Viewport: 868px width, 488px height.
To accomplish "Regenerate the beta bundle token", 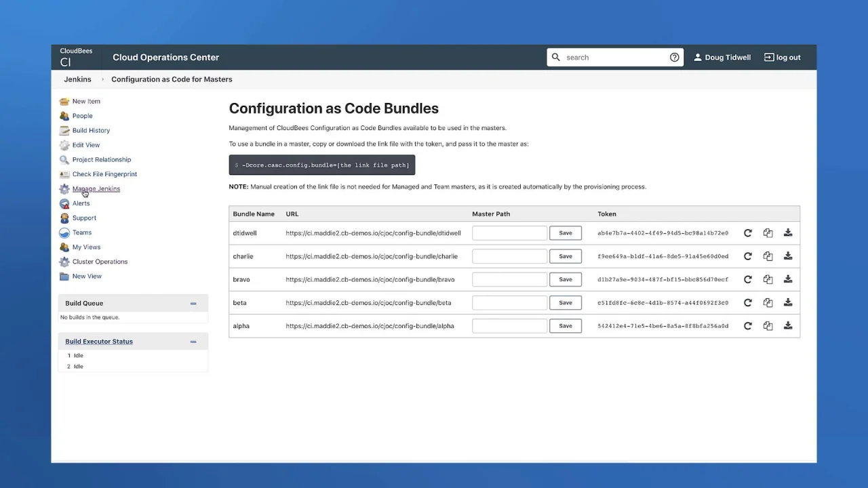I will point(747,303).
